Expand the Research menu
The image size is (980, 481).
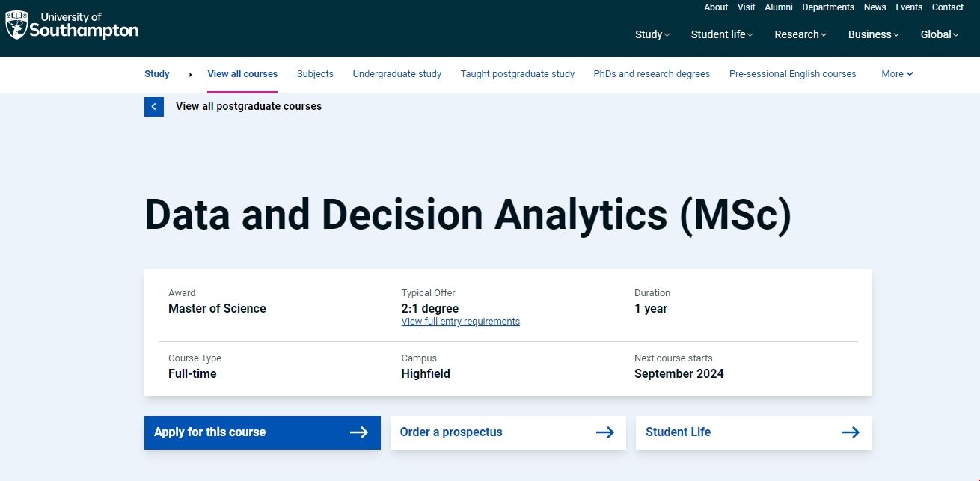800,34
